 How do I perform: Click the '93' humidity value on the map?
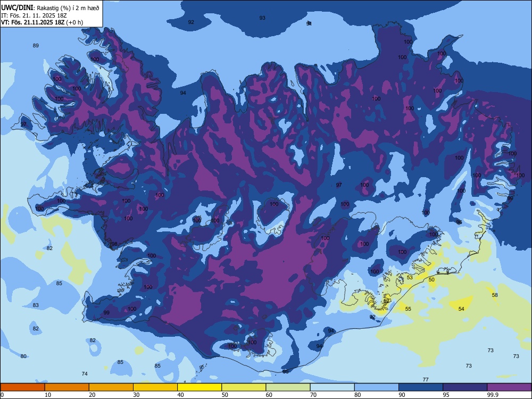pyautogui.click(x=262, y=18)
